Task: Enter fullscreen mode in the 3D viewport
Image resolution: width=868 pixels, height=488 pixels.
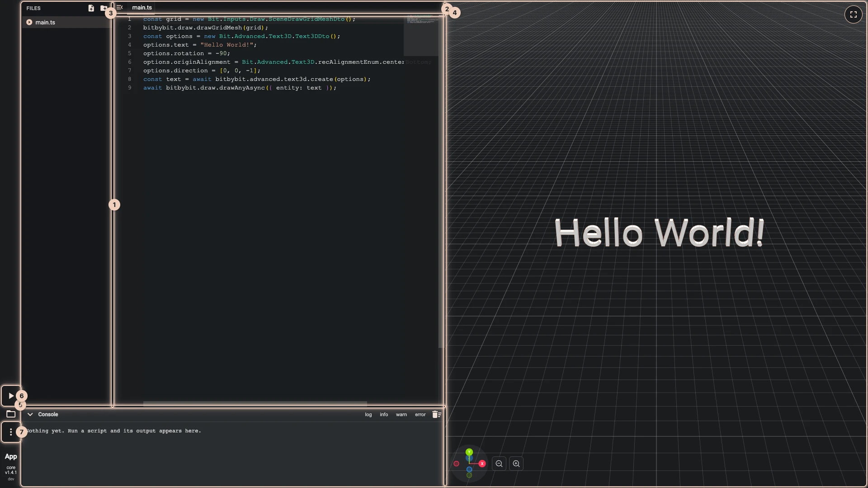Action: 853,14
